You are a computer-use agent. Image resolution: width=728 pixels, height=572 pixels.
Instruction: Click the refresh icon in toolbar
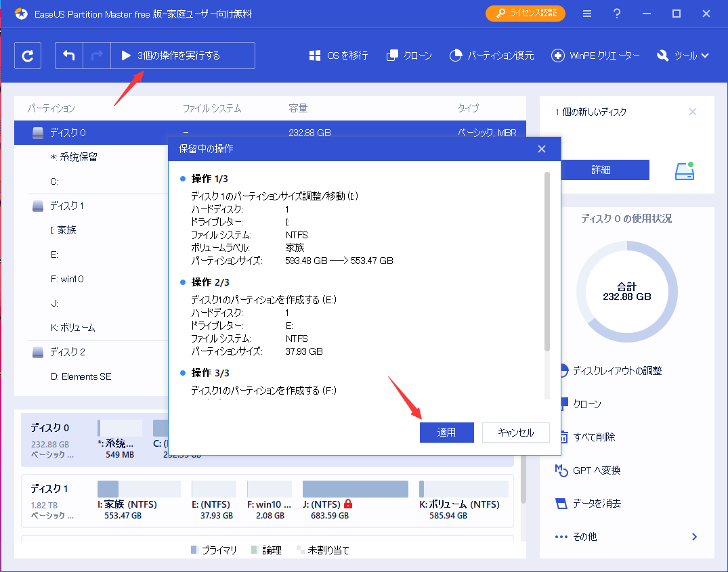coord(28,56)
